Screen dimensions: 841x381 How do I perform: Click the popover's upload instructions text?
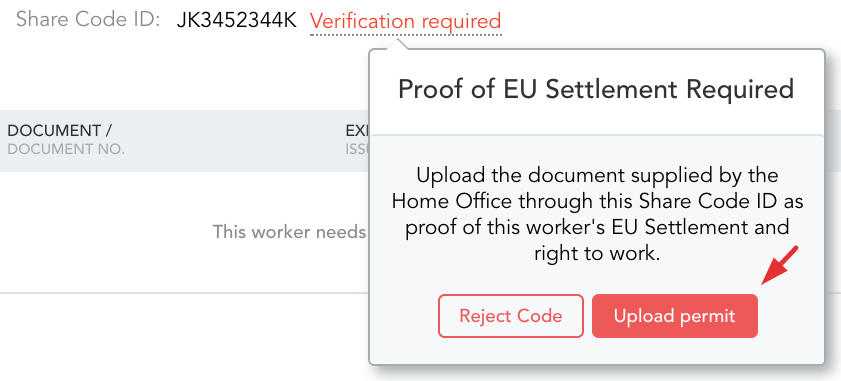pyautogui.click(x=596, y=214)
